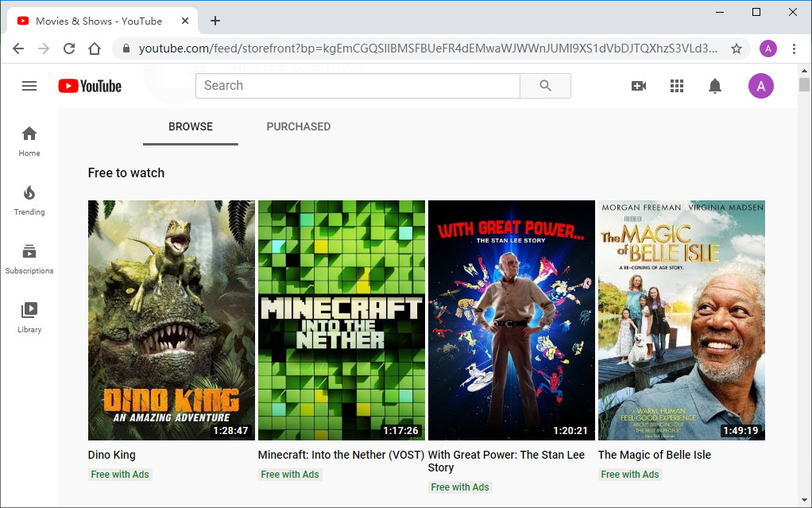The height and width of the screenshot is (508, 812).
Task: Click the page scrollbar down arrow
Action: click(x=804, y=502)
